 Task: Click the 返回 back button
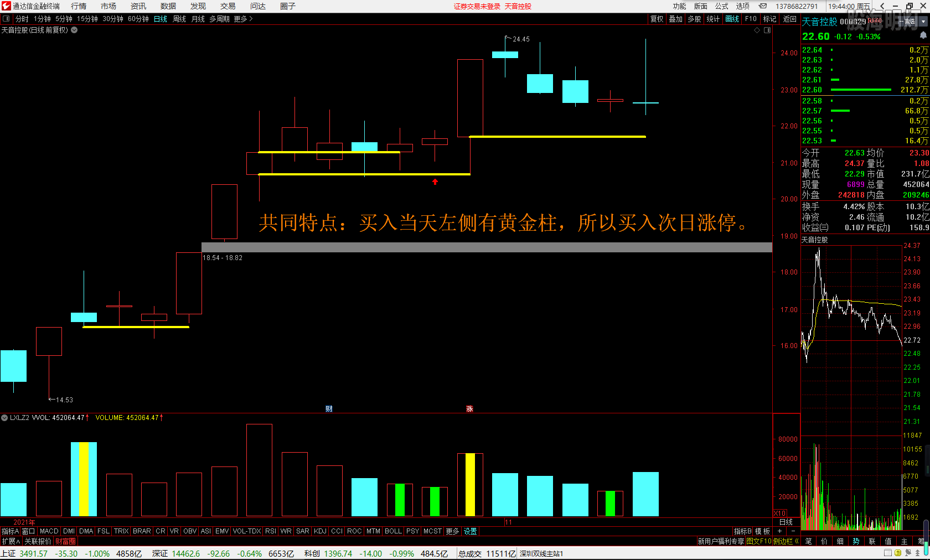click(790, 19)
